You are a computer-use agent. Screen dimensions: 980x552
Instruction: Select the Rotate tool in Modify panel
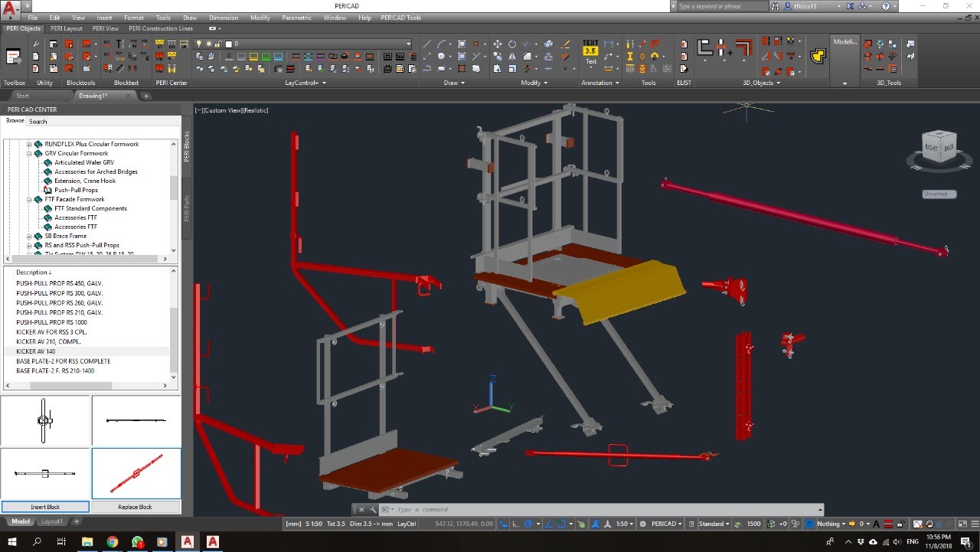512,44
